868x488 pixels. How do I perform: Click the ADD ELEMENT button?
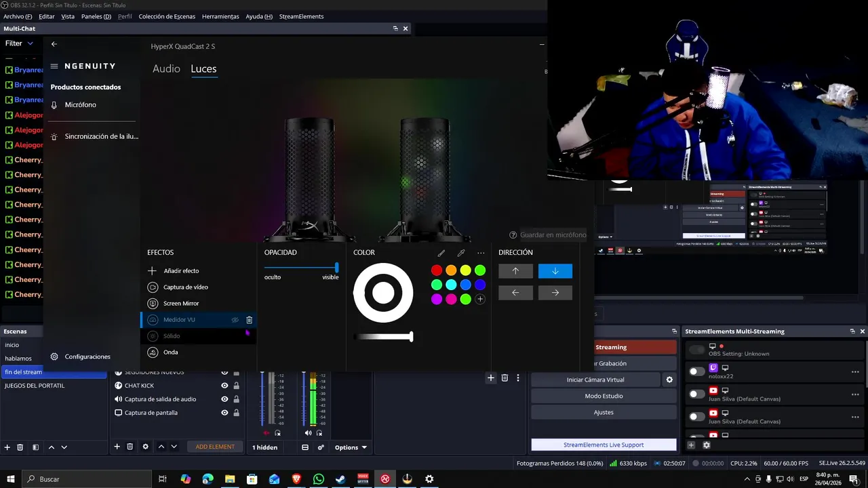coord(215,447)
